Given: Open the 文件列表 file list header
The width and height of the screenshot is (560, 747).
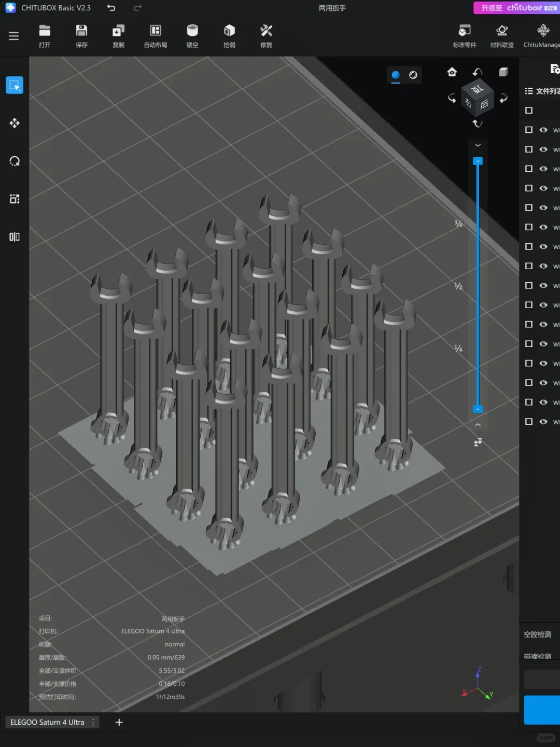Looking at the screenshot, I should pos(542,91).
